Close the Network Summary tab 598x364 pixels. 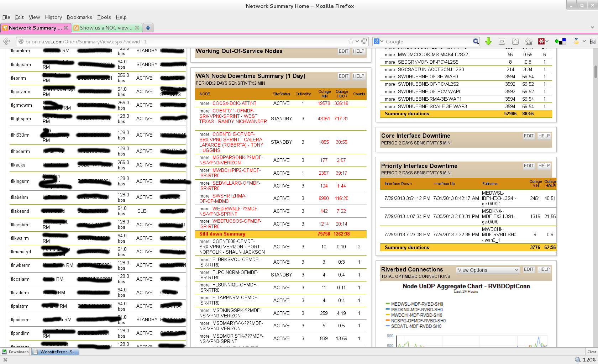click(66, 28)
